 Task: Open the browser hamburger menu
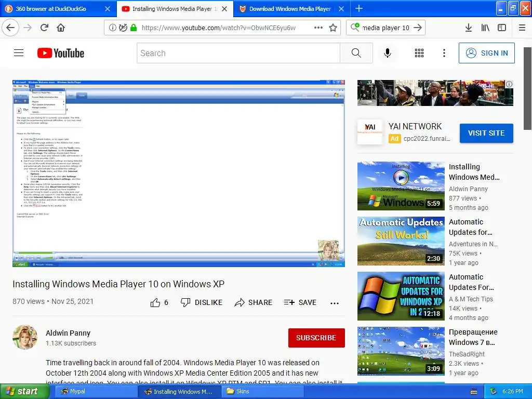click(522, 28)
